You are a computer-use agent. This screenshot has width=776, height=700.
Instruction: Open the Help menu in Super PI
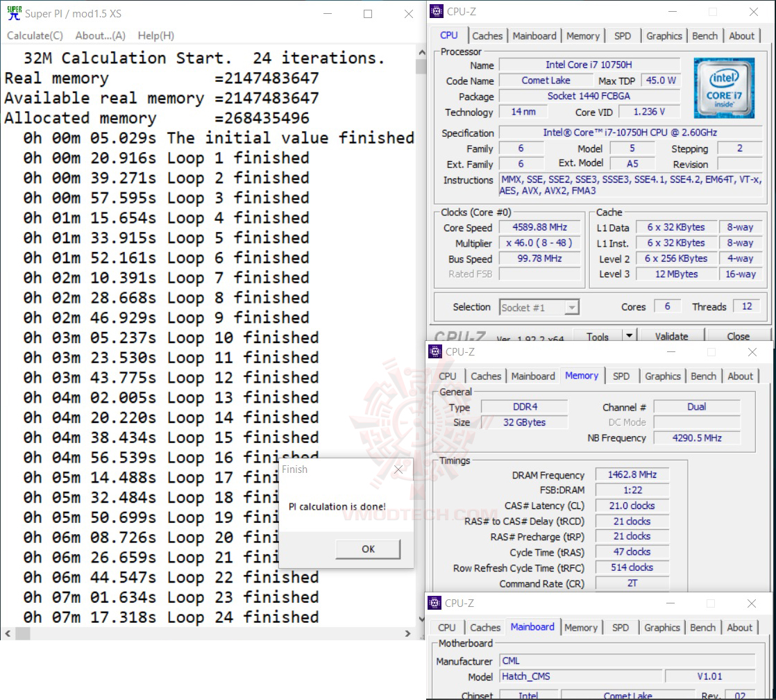[156, 35]
